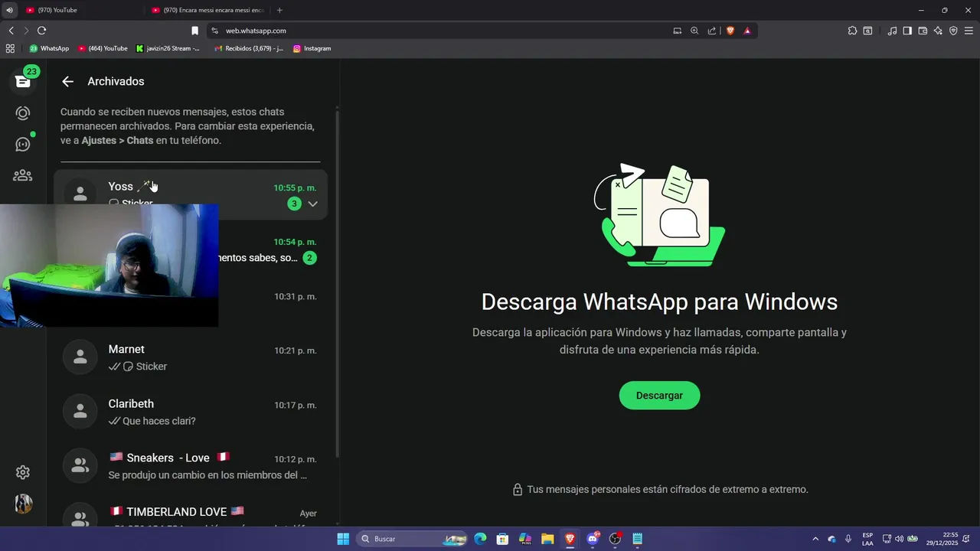
Task: Open the TIMBERLAND LOVE group chat
Action: click(x=191, y=512)
